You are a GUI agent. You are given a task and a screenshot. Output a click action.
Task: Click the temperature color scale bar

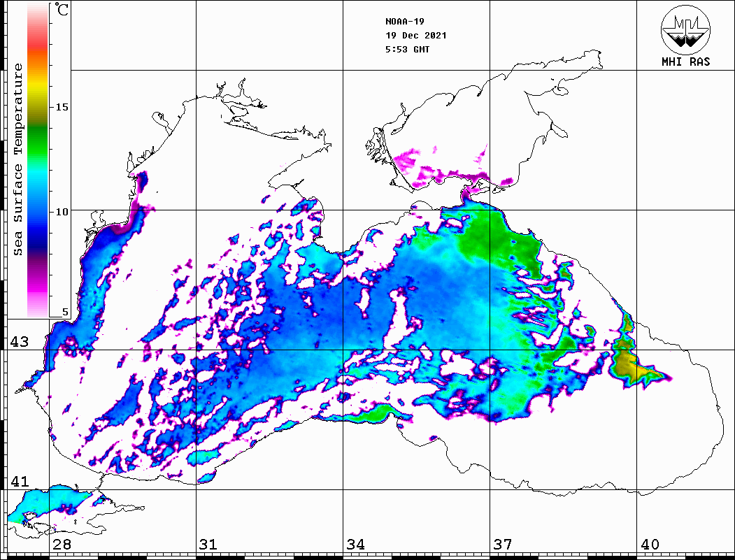click(x=38, y=160)
